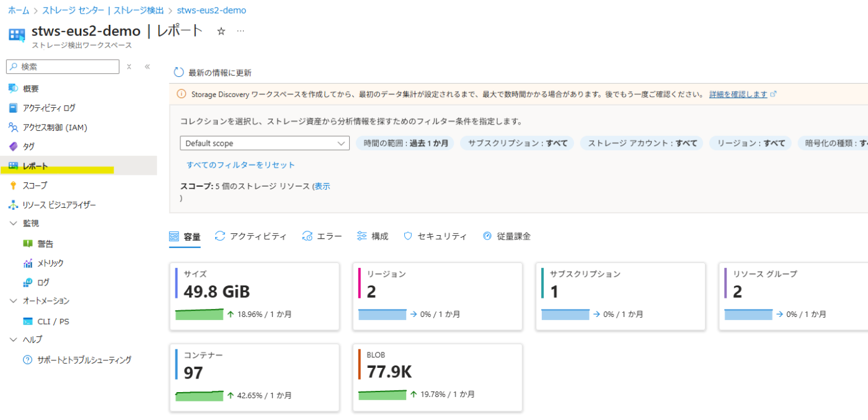Open the サイズ 49.8 GiB card

click(255, 297)
